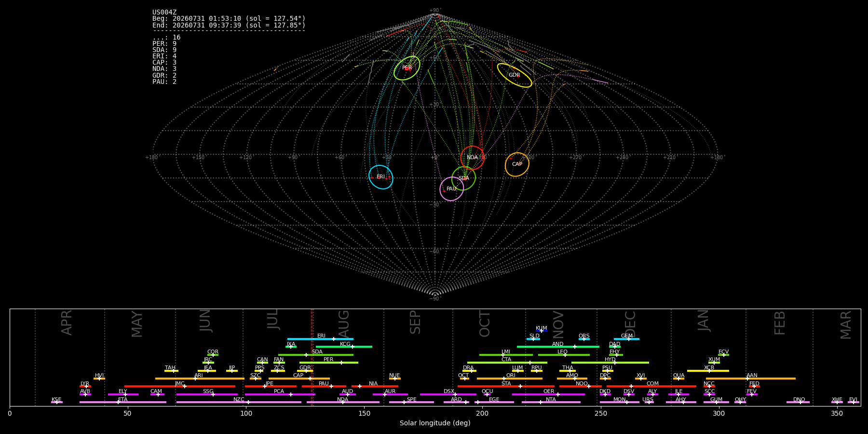Screen dimensions: 868x434
Task: Click the DNO shower label in timeline
Action: point(799,400)
